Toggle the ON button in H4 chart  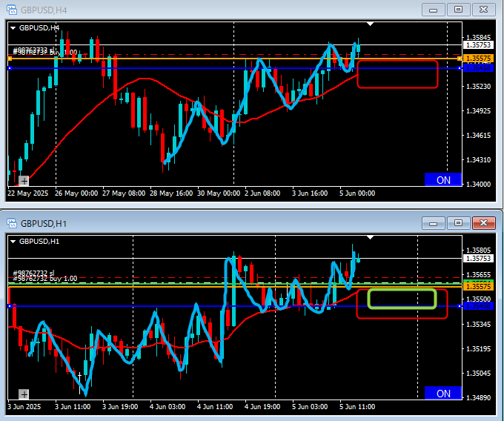click(x=443, y=179)
